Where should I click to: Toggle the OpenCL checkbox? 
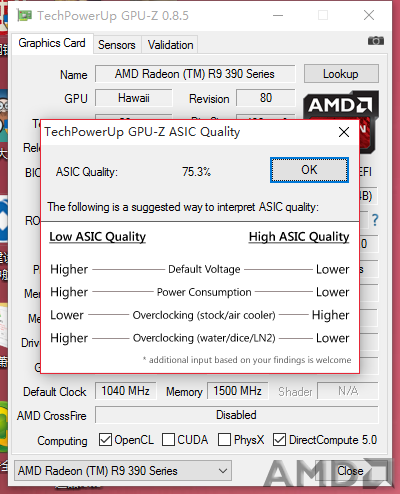pos(105,440)
